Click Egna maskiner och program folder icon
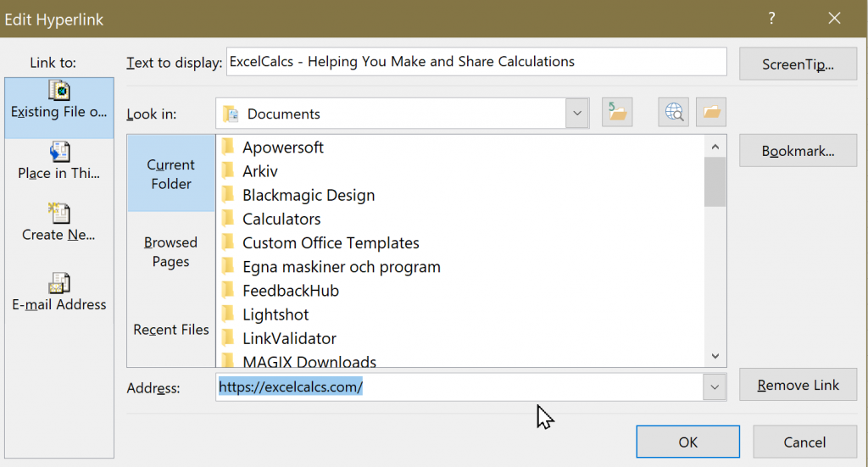868x467 pixels. 227,267
